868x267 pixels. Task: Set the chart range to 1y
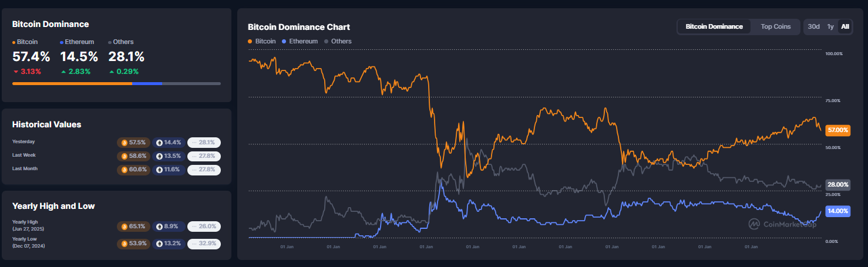point(830,26)
